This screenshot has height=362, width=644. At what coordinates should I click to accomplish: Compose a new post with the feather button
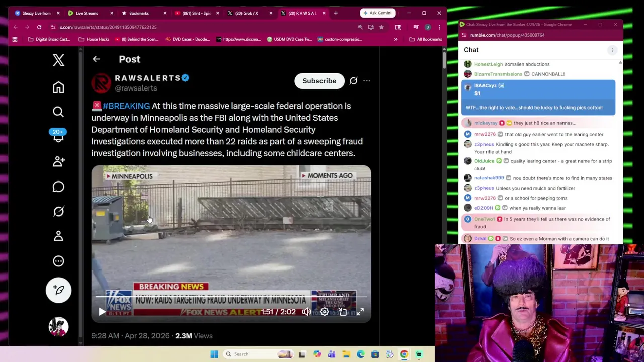58,290
